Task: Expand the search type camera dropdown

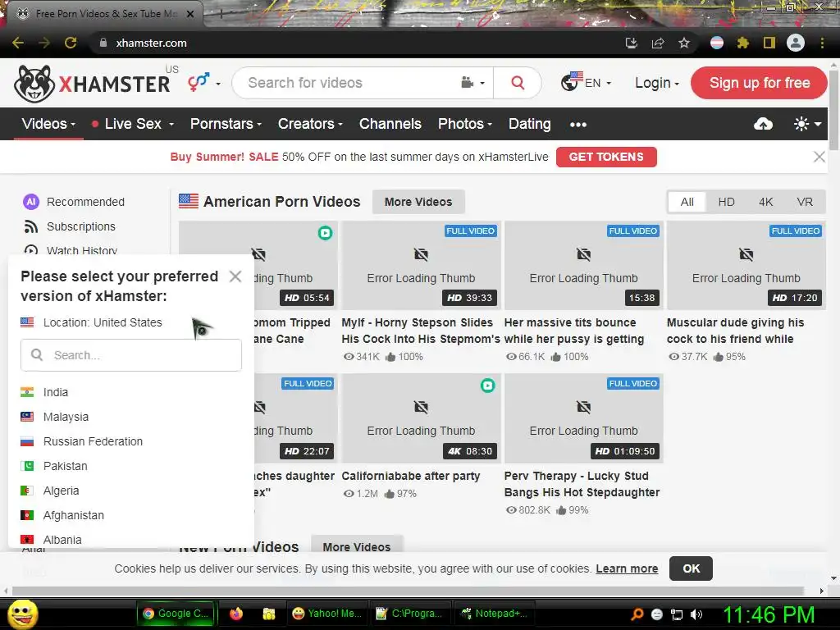Action: coord(473,83)
